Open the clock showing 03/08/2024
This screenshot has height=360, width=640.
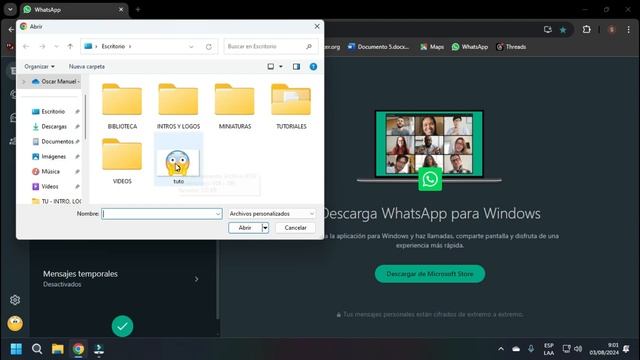click(604, 349)
